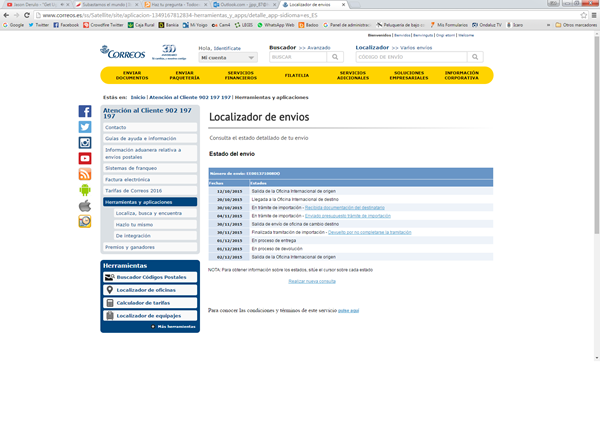This screenshot has width=600, height=429.
Task: Select Contacto in side menu
Action: [x=150, y=127]
